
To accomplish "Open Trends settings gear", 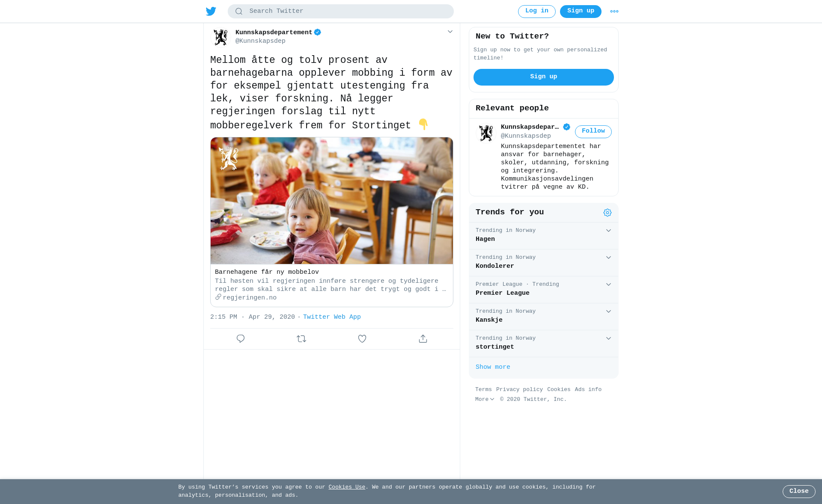I will pyautogui.click(x=608, y=213).
